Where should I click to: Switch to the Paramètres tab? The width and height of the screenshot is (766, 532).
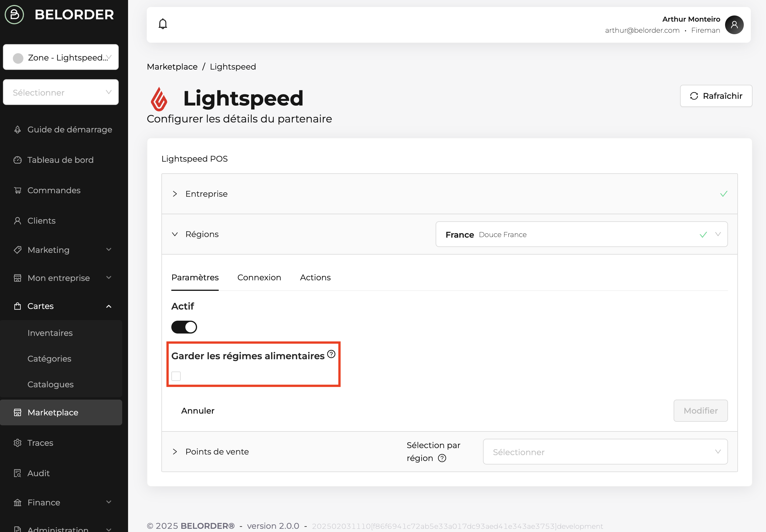coord(195,277)
